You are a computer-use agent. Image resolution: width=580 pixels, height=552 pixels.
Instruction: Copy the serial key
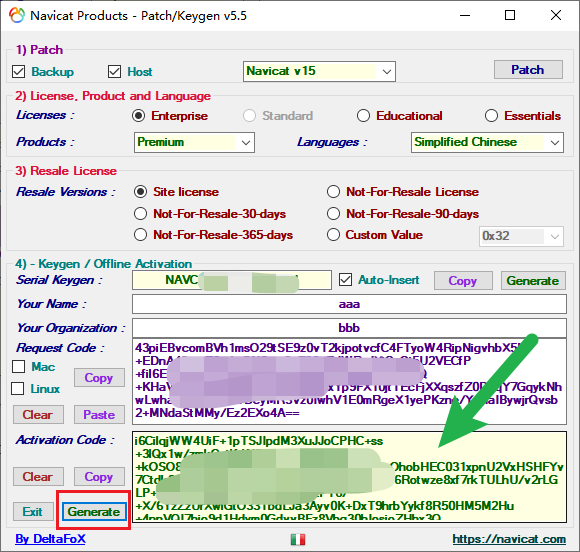463,280
